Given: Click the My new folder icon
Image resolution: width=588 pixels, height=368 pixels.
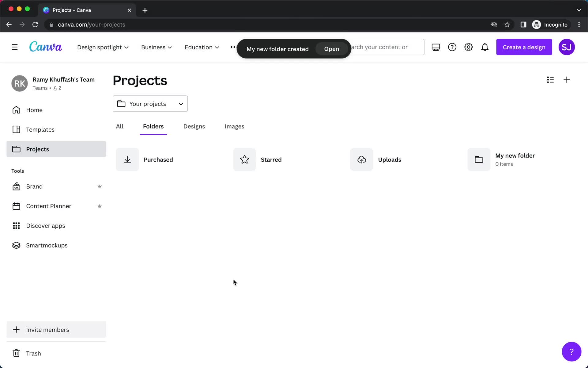Looking at the screenshot, I should pyautogui.click(x=479, y=159).
